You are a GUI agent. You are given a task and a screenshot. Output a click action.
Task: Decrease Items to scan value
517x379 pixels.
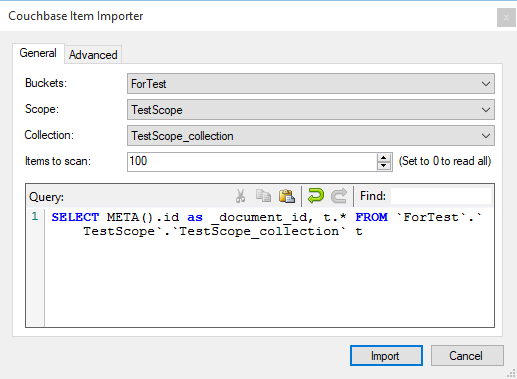384,166
